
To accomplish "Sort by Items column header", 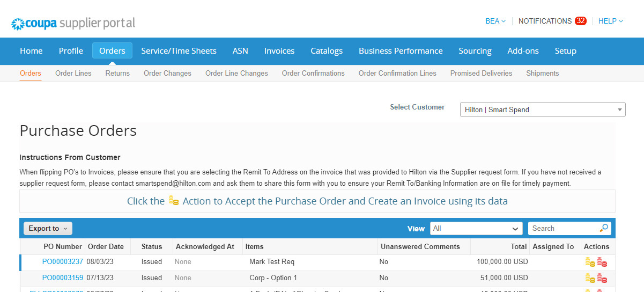I will [254, 246].
